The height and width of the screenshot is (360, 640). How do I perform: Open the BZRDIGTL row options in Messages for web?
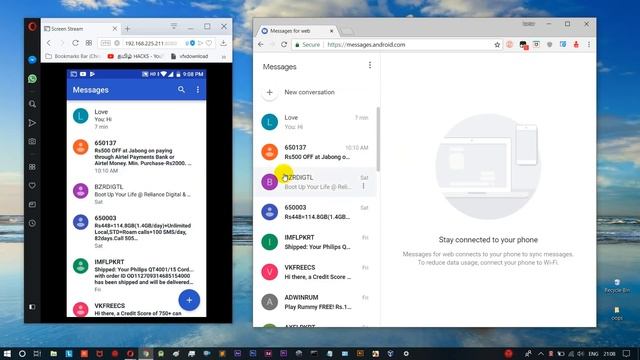pos(364,186)
